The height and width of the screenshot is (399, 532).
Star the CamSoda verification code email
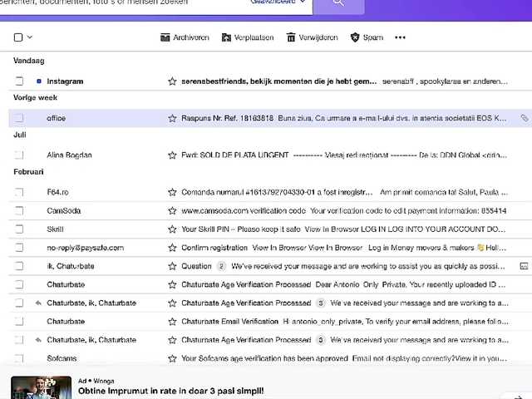(172, 210)
